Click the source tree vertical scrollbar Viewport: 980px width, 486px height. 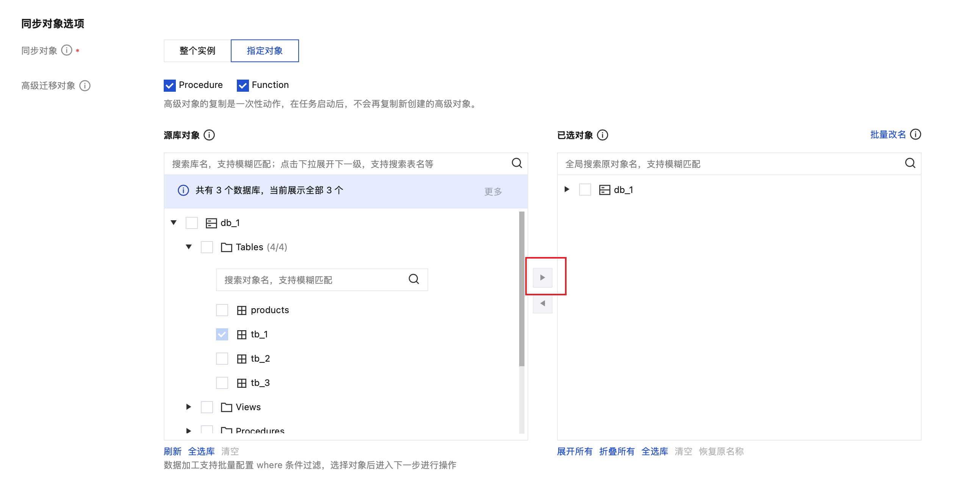click(x=521, y=289)
